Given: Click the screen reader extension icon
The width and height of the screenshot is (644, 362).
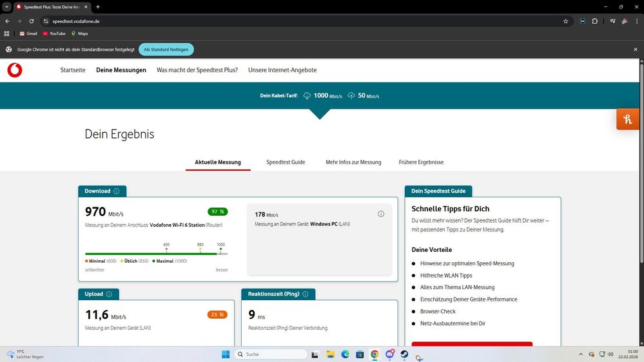Looking at the screenshot, I should pos(582,21).
